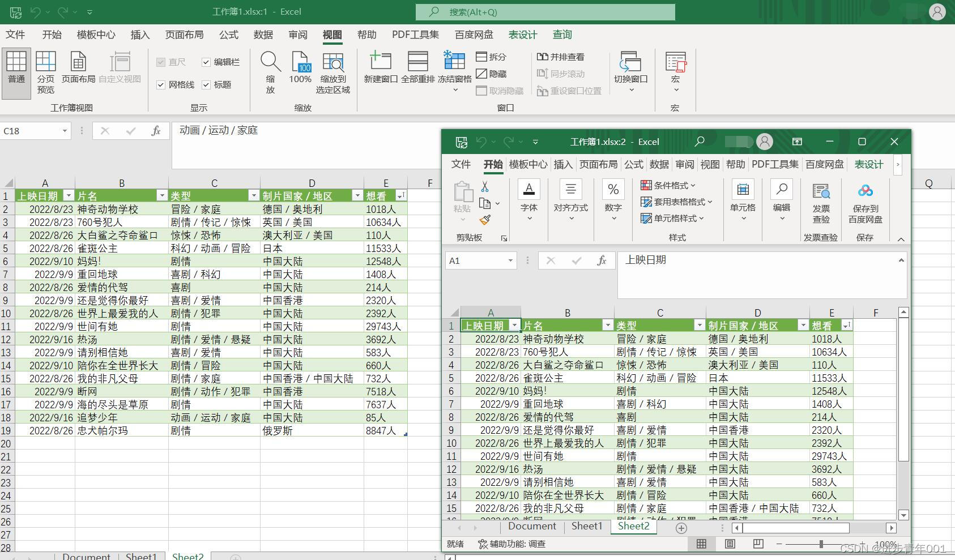
Task: Click Arrange All windows icon
Action: [418, 61]
